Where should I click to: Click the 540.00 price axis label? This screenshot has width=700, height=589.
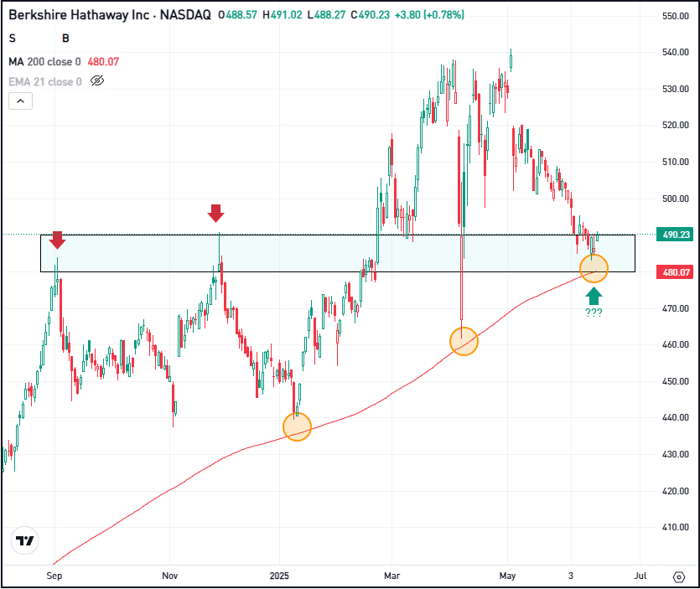coord(676,52)
